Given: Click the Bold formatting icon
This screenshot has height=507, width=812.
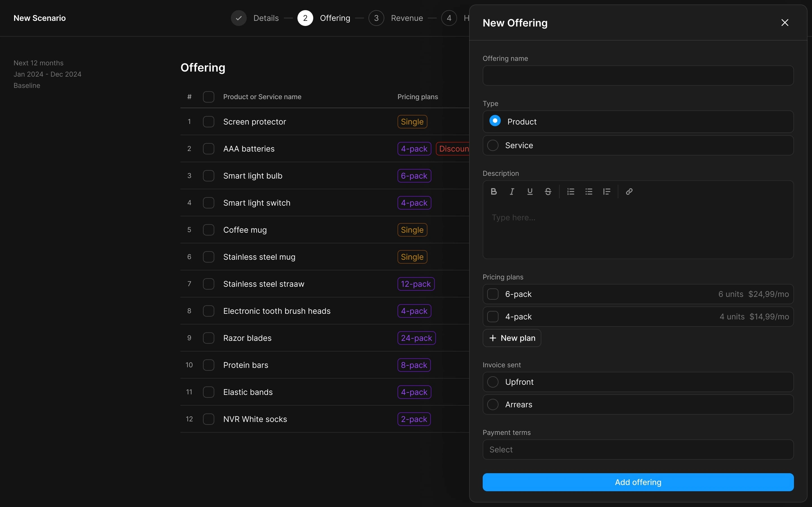Looking at the screenshot, I should click(x=493, y=191).
